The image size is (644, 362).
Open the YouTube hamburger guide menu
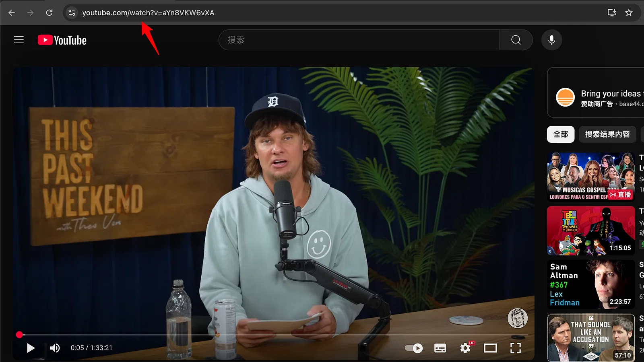click(19, 40)
